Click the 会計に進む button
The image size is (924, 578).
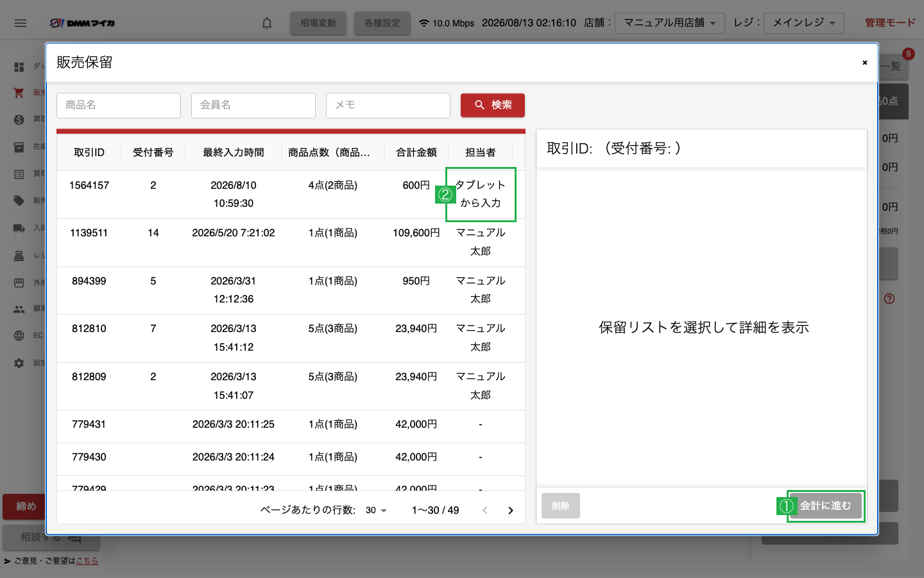825,506
